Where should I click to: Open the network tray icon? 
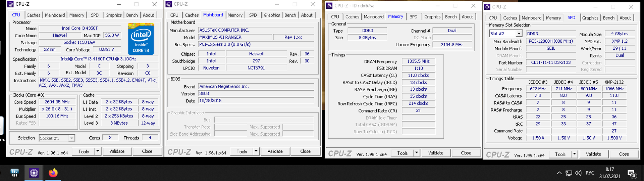pyautogui.click(x=569, y=173)
